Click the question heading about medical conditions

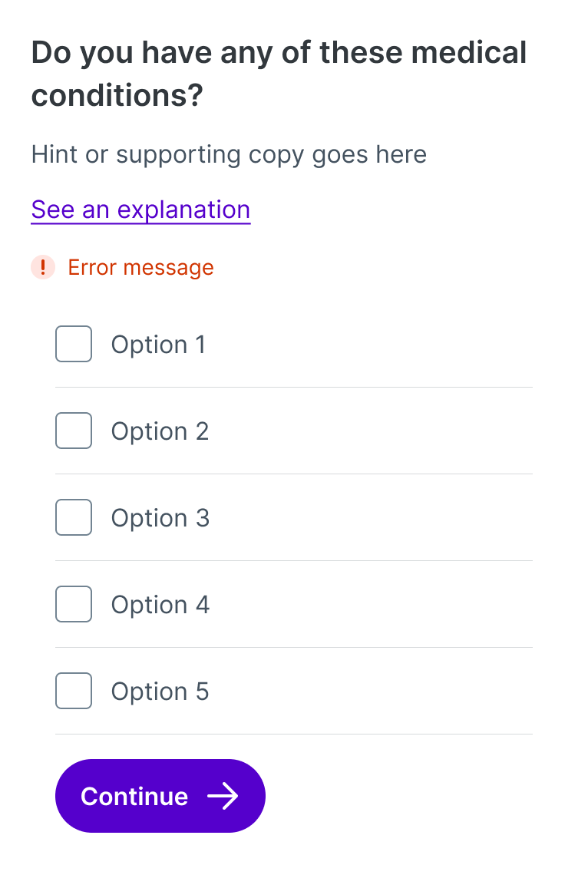(279, 74)
